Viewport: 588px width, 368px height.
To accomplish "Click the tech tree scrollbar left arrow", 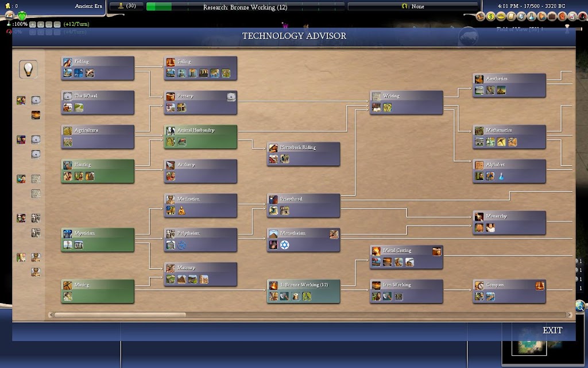I will click(51, 315).
